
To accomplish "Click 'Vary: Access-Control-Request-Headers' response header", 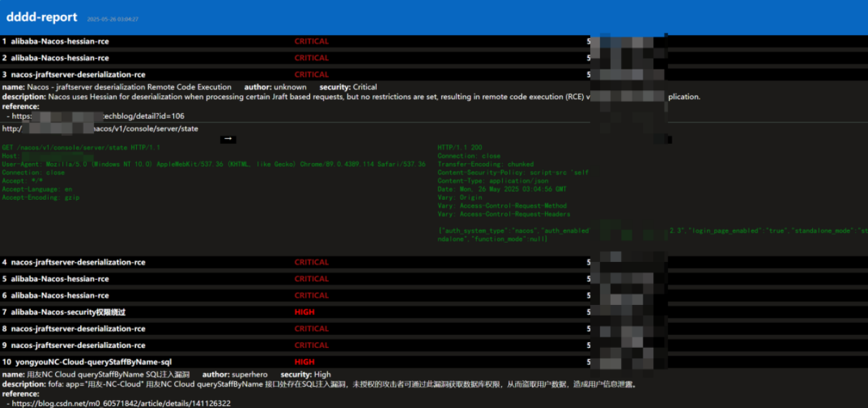I will (504, 214).
